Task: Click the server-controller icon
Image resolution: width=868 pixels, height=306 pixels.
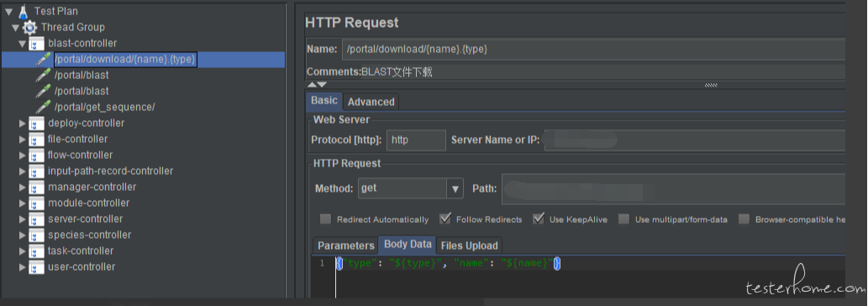Action: 36,219
